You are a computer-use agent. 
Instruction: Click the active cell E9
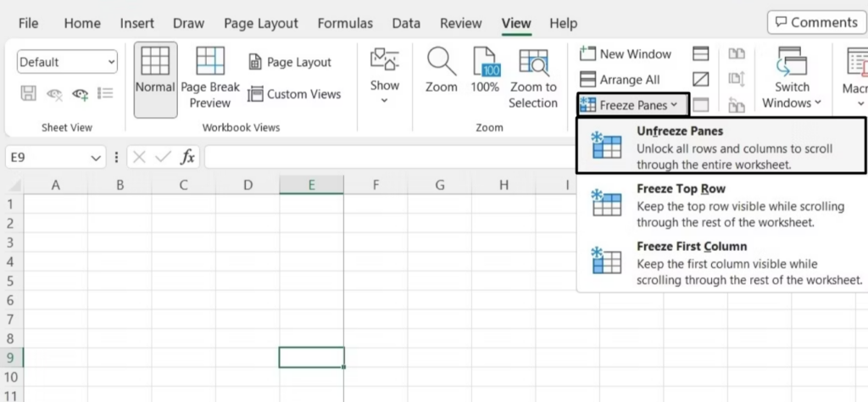pos(312,357)
